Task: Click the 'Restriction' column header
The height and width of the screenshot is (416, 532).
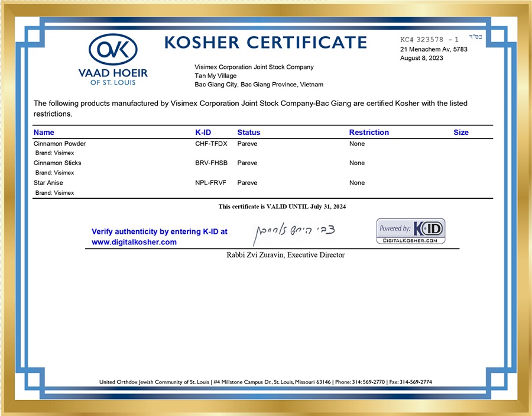Action: pos(369,133)
